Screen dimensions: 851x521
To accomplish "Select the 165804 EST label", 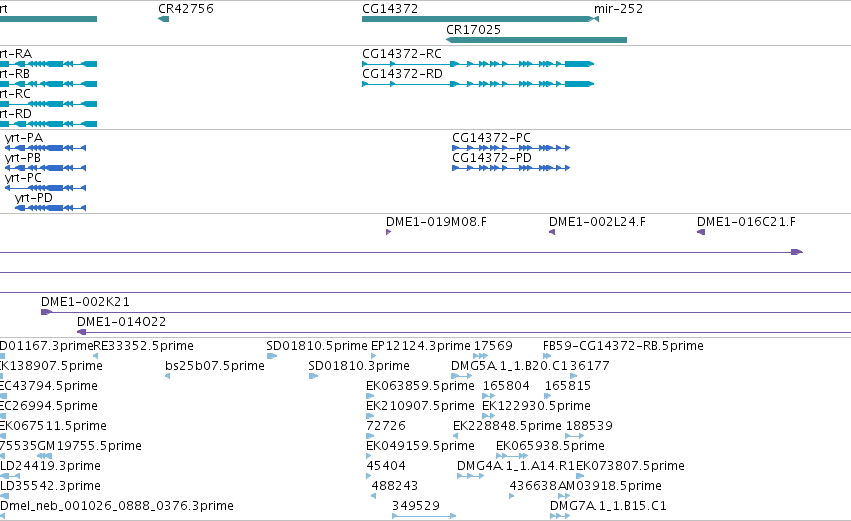I will (x=506, y=386).
